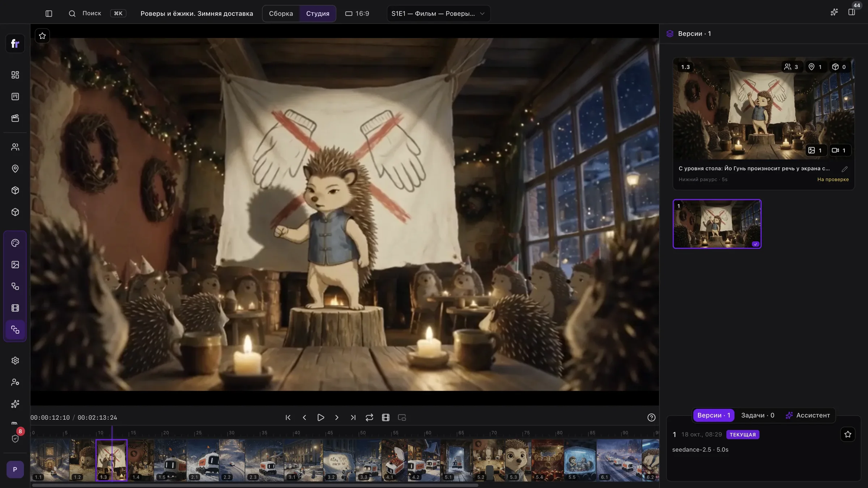Select shot 5.3 thumbnail in the timeline
The image size is (868, 488).
click(518, 460)
